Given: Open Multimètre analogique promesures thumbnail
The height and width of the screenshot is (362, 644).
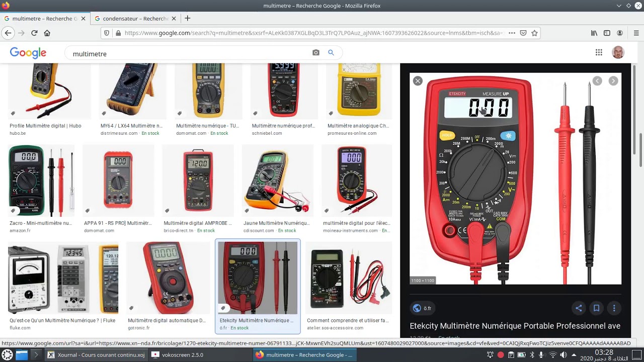Looking at the screenshot, I should point(359,90).
